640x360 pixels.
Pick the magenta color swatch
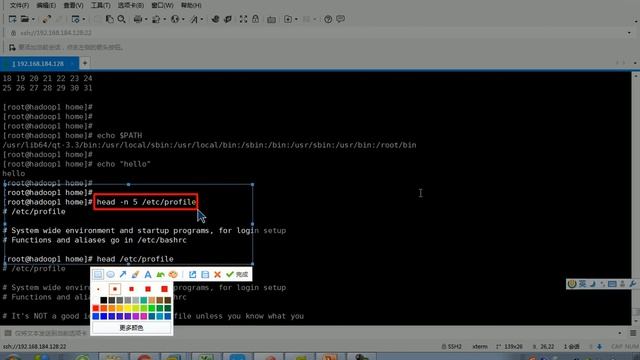click(144, 316)
